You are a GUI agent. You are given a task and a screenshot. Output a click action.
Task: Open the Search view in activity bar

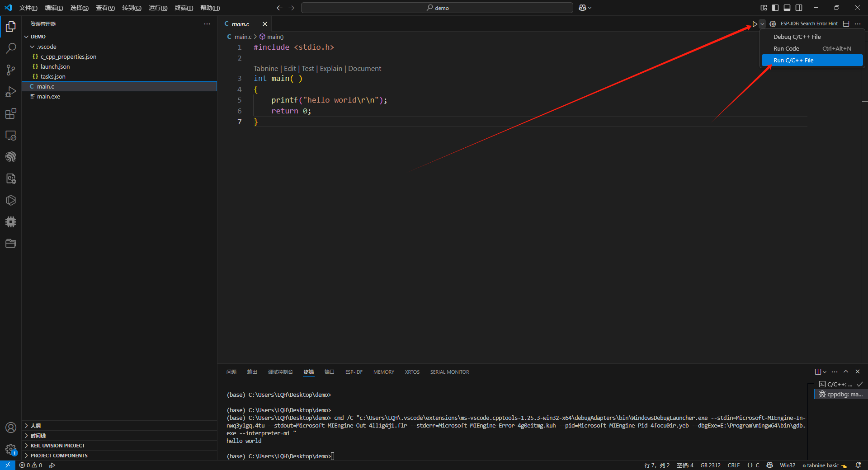tap(11, 48)
